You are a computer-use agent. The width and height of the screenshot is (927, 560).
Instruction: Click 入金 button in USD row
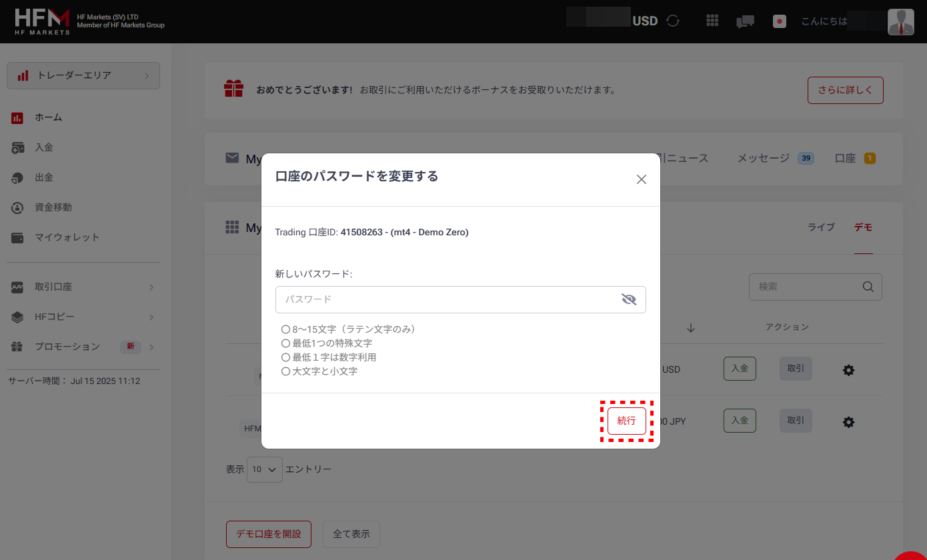(x=740, y=368)
